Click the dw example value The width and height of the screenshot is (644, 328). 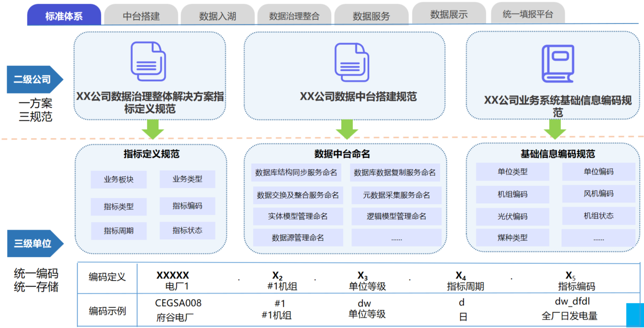click(364, 304)
